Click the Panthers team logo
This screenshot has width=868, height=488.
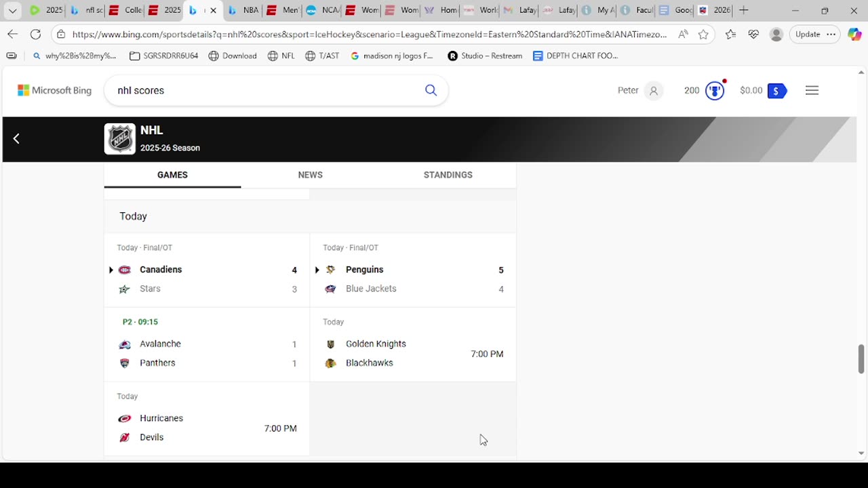(x=124, y=363)
